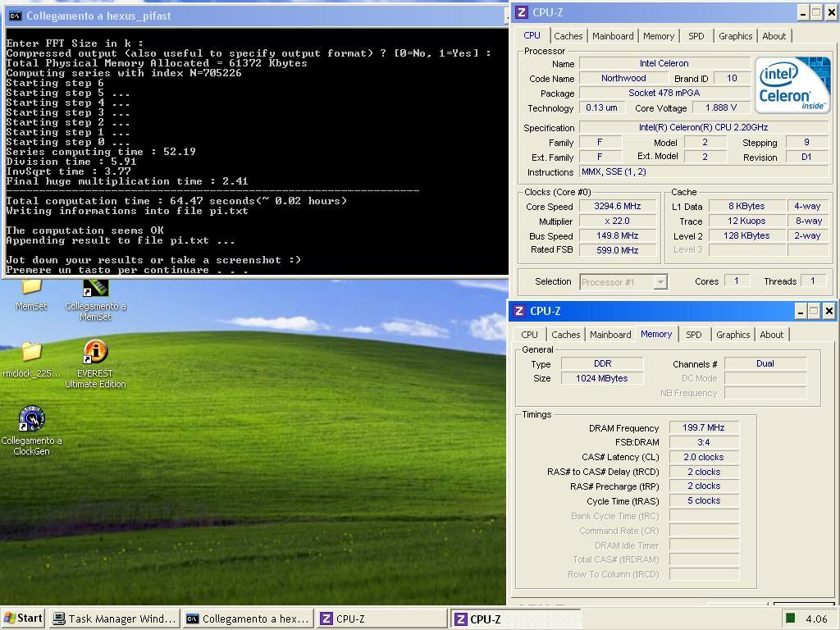Click the green system tray icon

(x=790, y=619)
